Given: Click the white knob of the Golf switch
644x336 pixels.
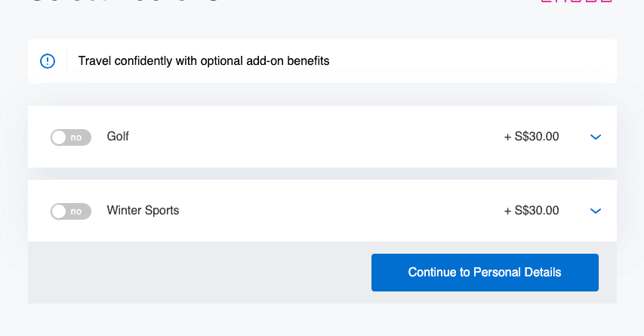Looking at the screenshot, I should click(59, 137).
